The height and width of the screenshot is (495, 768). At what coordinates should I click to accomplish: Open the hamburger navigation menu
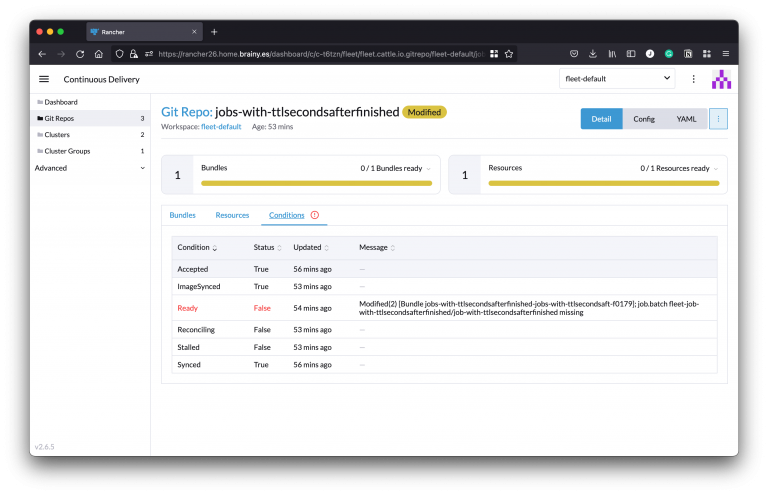44,79
